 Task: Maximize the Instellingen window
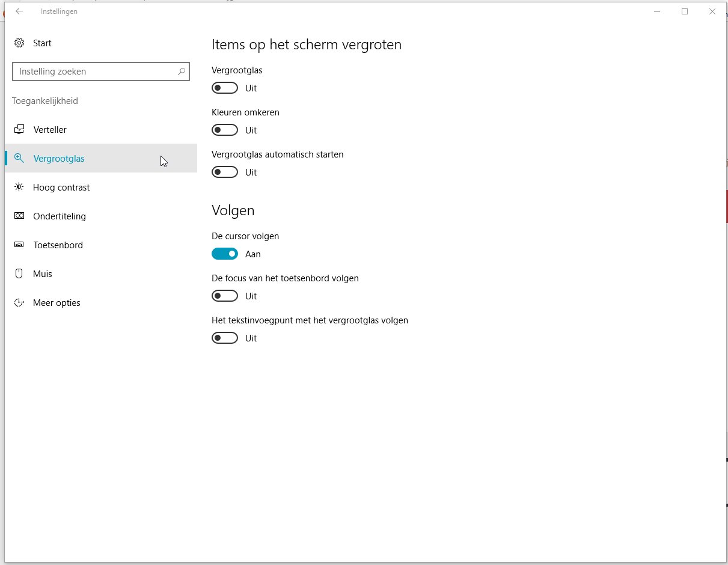[684, 11]
